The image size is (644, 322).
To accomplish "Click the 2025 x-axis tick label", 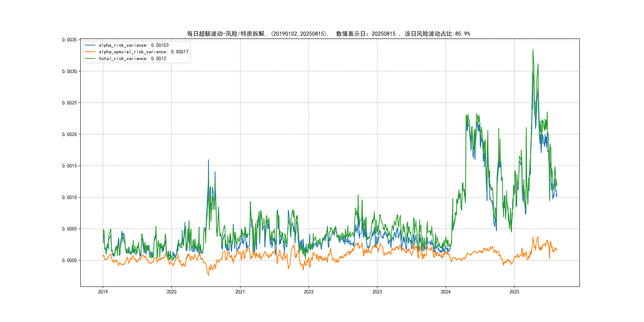I will tap(514, 292).
